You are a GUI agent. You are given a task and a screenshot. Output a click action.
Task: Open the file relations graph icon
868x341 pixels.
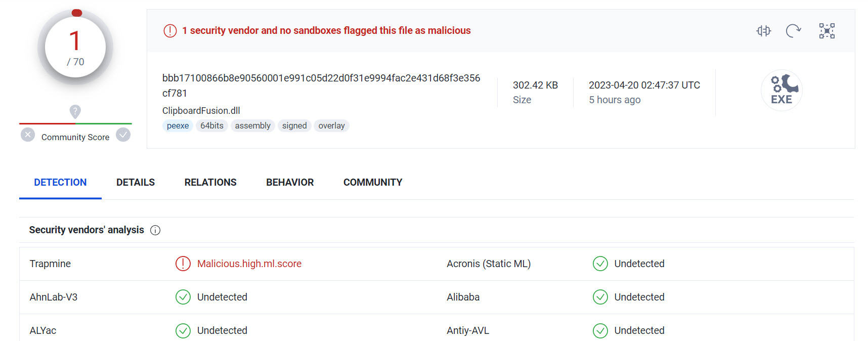(827, 31)
